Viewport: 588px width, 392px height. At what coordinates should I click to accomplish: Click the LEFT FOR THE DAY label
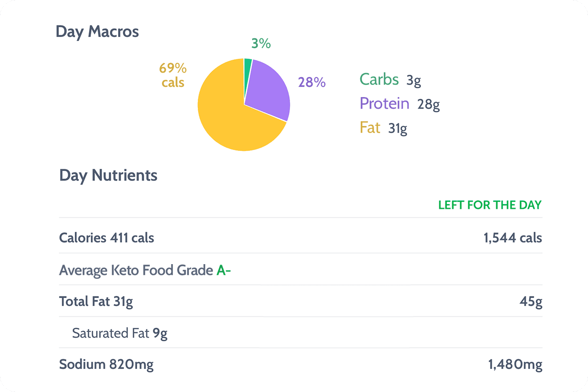pos(490,205)
